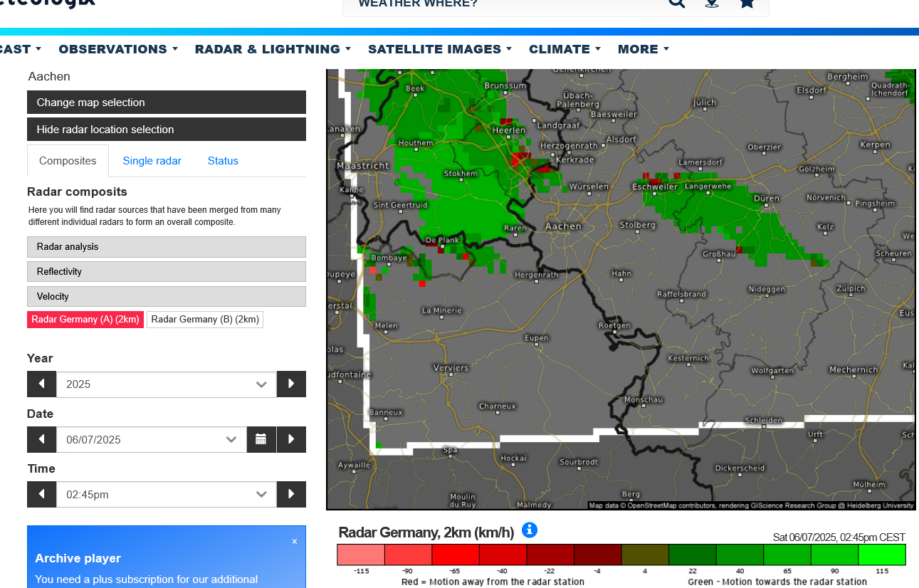The height and width of the screenshot is (588, 919).
Task: Open the Year 2025 dropdown
Action: click(167, 384)
